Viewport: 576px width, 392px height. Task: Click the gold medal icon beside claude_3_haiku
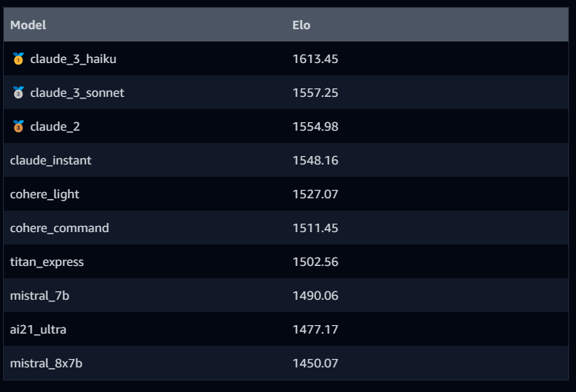click(18, 58)
